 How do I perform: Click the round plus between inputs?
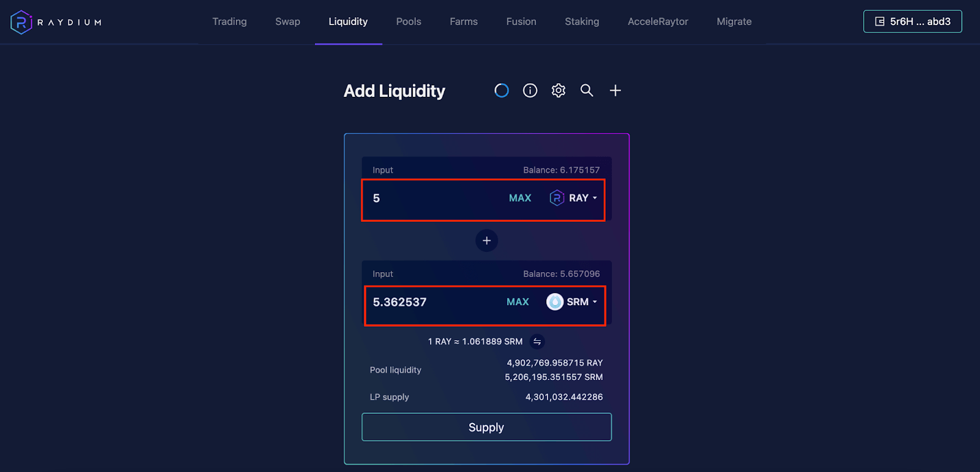tap(486, 240)
